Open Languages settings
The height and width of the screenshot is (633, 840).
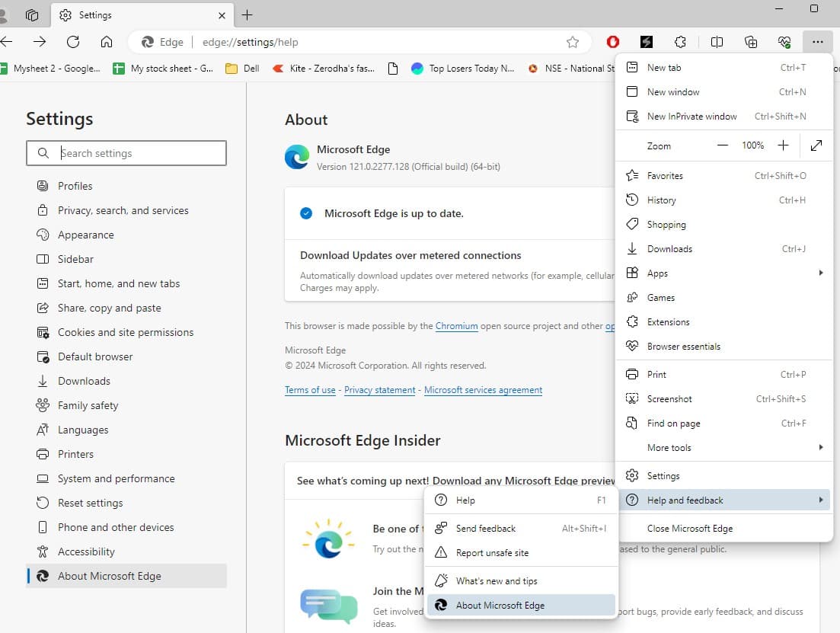126,430
